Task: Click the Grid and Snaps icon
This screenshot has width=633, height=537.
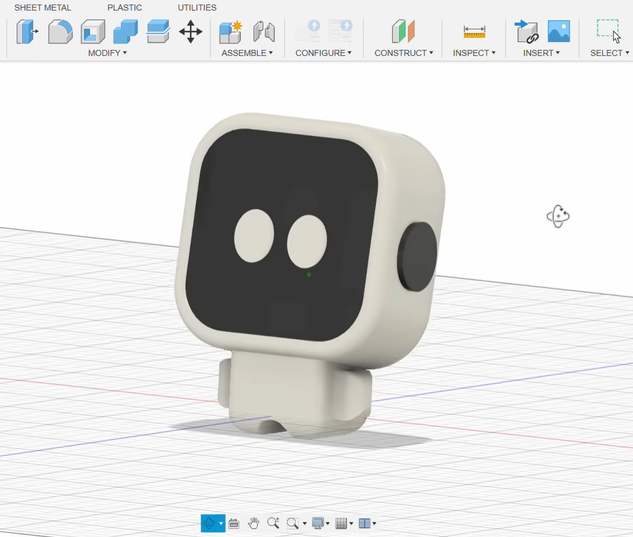Action: pyautogui.click(x=341, y=523)
